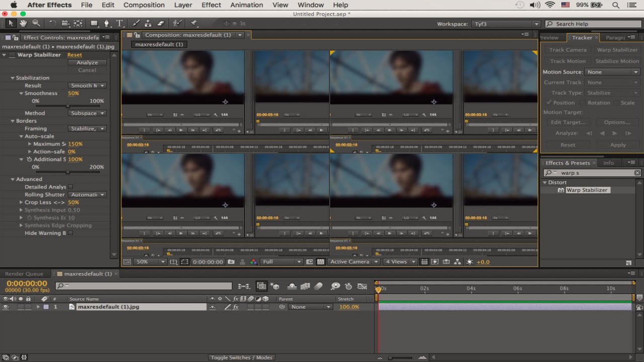
Task: Click the Take Snapshot camera icon
Action: [231, 262]
